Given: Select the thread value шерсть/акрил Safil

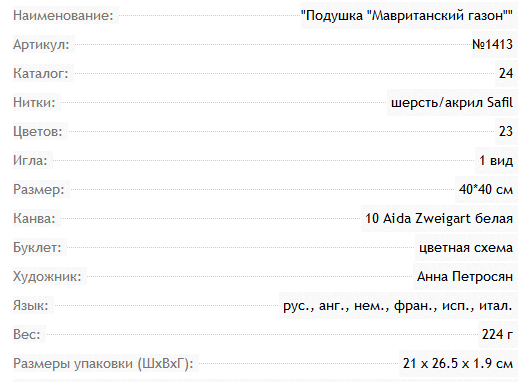Looking at the screenshot, I should click(x=452, y=102).
